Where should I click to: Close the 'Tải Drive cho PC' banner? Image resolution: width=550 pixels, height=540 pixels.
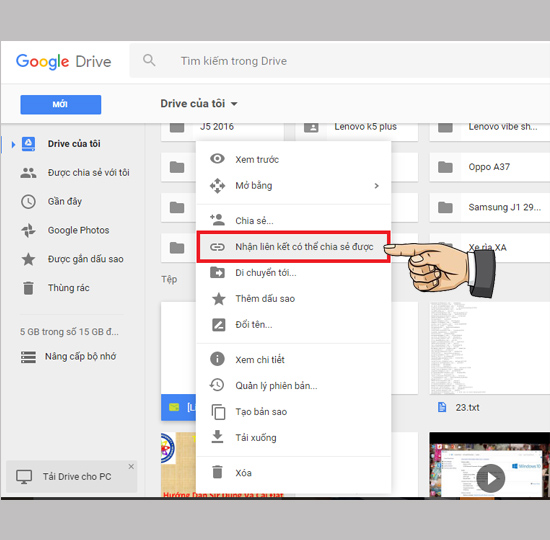(131, 467)
